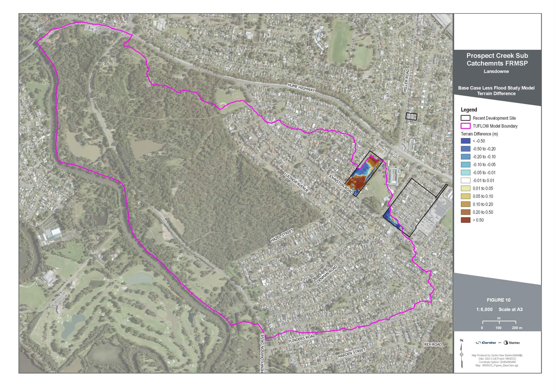
Task: Click the Henry Lawson Drive label
Action: (263, 353)
